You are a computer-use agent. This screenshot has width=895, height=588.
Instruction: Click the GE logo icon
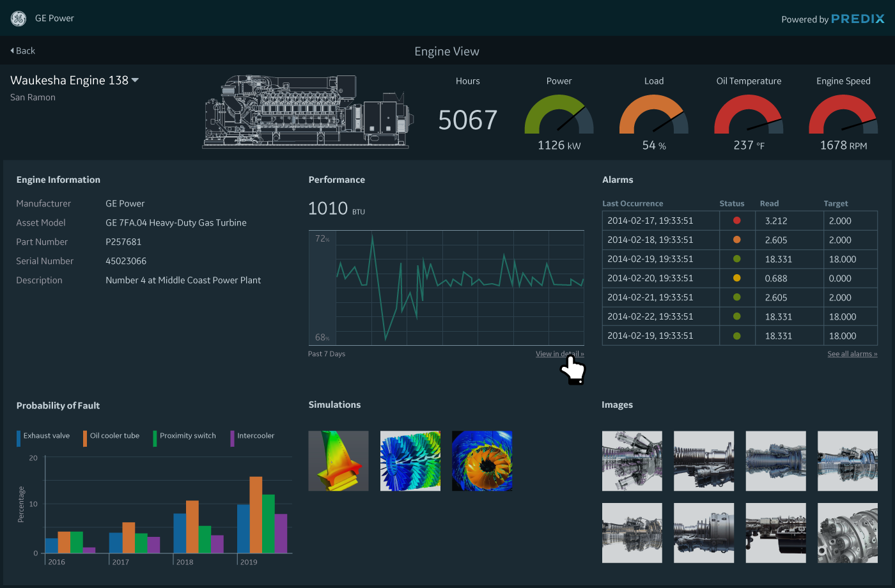click(x=18, y=19)
